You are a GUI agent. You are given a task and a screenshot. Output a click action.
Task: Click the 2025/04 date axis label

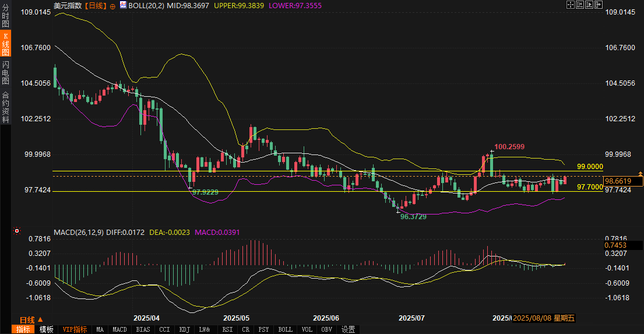point(147,318)
